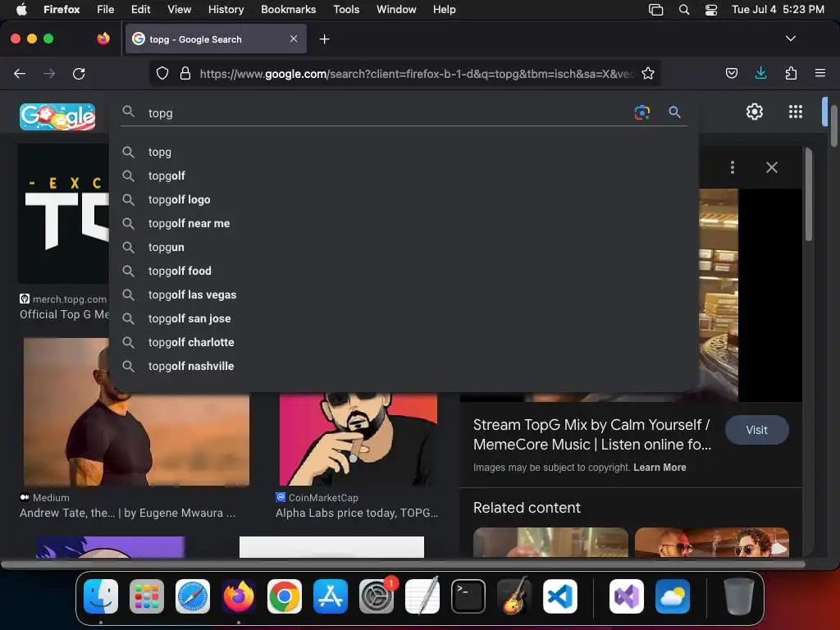Go back with the browser back arrow
This screenshot has width=840, height=630.
20,73
